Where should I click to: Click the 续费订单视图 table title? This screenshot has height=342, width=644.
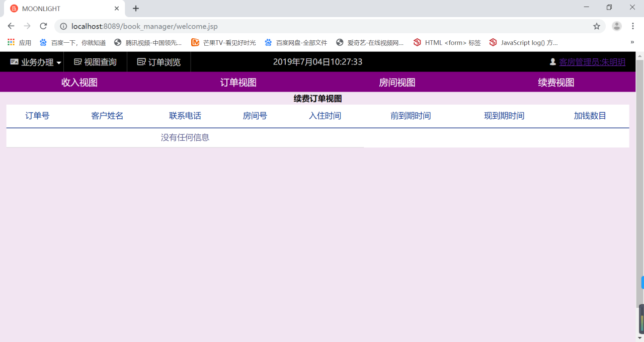point(318,99)
